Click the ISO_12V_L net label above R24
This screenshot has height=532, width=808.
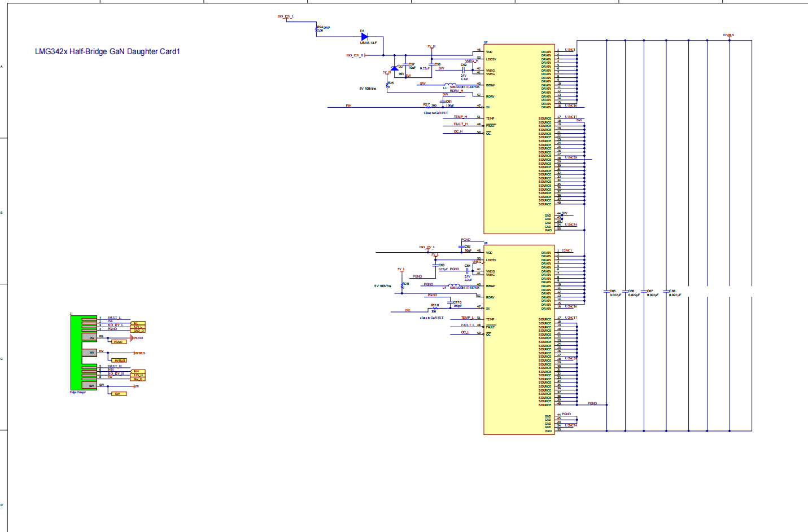(286, 16)
